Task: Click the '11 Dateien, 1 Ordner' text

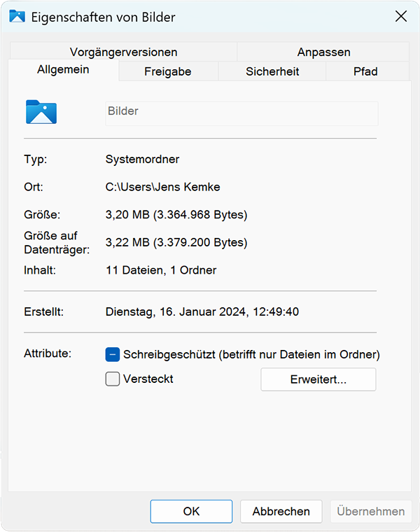Action: tap(160, 269)
